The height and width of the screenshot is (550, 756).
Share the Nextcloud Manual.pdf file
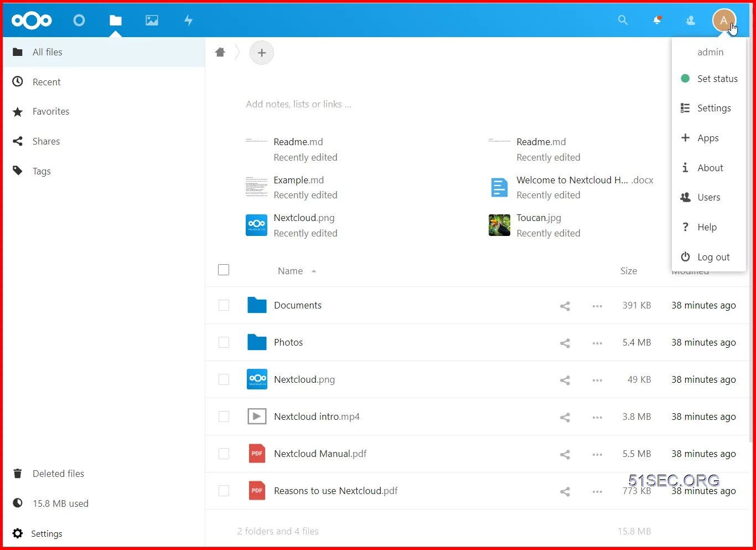click(565, 454)
